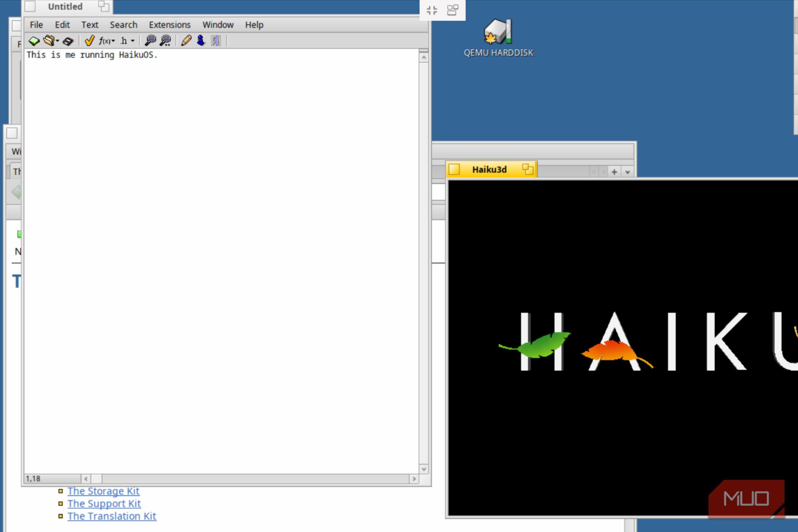Add a new tab with the plus button

click(614, 172)
